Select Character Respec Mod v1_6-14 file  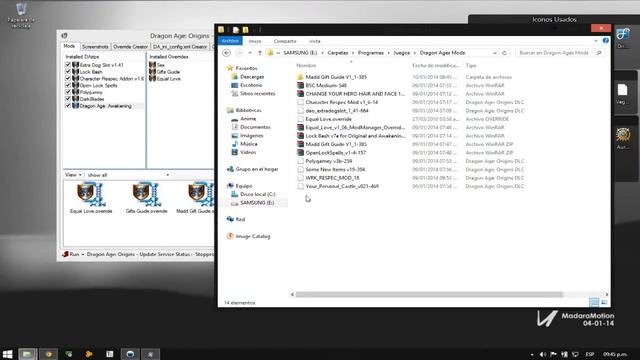click(342, 102)
